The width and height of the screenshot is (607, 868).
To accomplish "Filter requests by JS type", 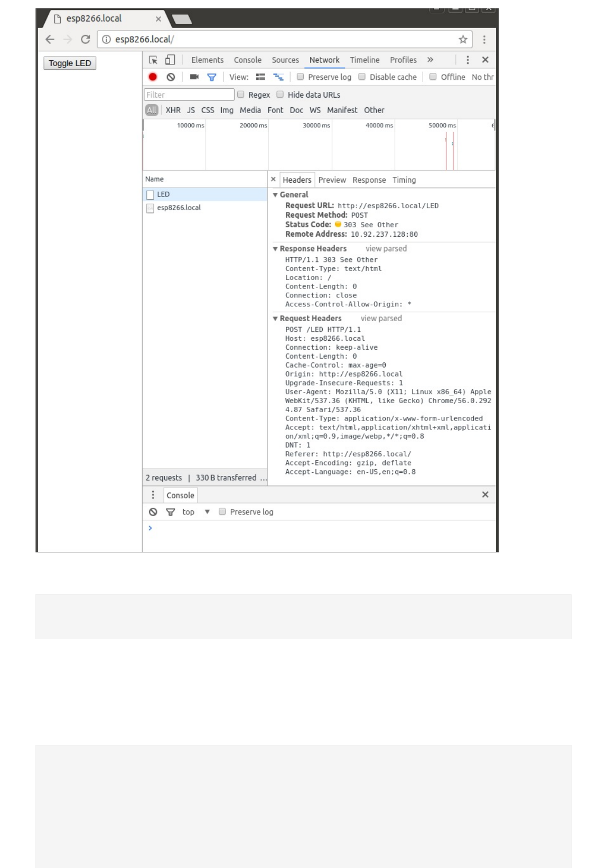I will click(x=191, y=110).
